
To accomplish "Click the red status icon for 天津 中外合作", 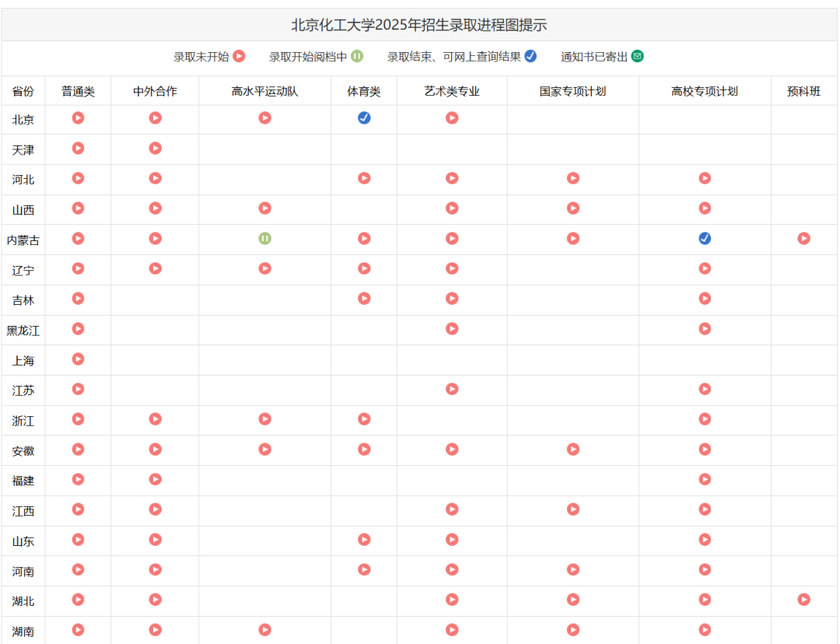I will point(156,148).
